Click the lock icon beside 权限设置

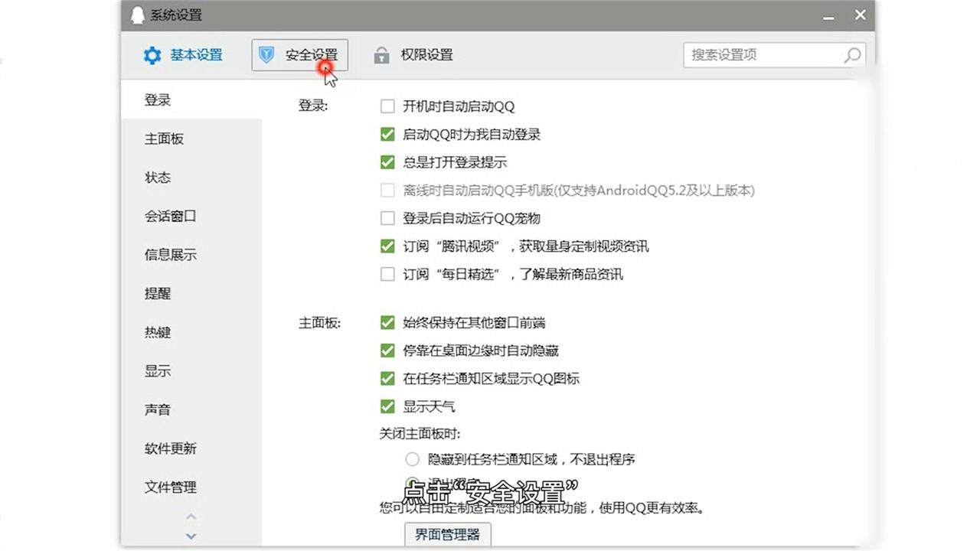[381, 54]
